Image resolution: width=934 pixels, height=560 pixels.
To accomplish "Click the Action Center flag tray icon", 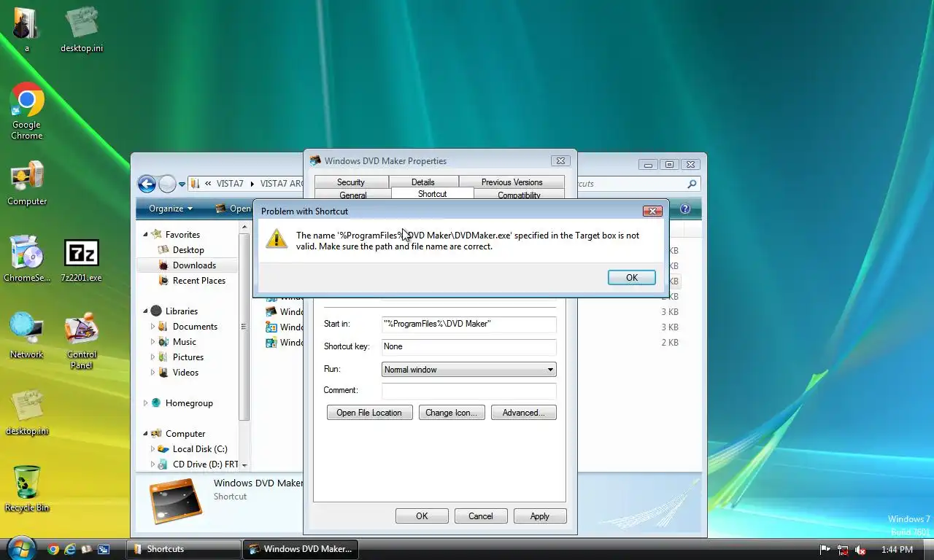I will [825, 549].
